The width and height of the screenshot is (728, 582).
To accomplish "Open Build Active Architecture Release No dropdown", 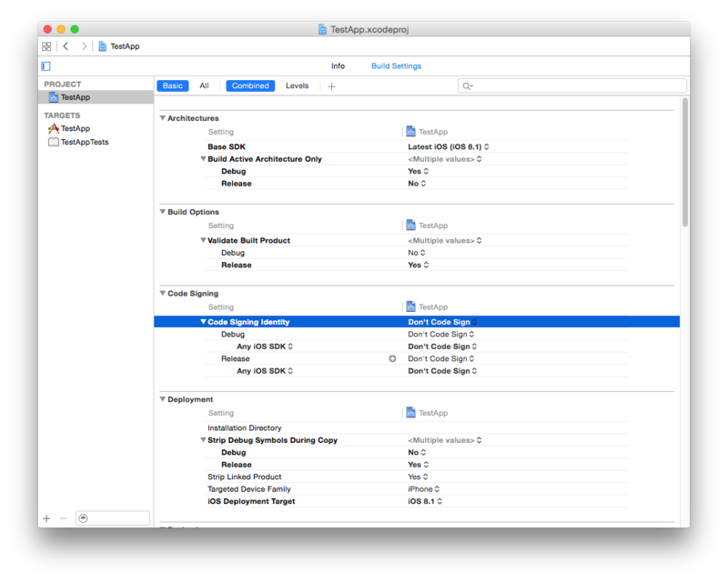I will pyautogui.click(x=417, y=184).
